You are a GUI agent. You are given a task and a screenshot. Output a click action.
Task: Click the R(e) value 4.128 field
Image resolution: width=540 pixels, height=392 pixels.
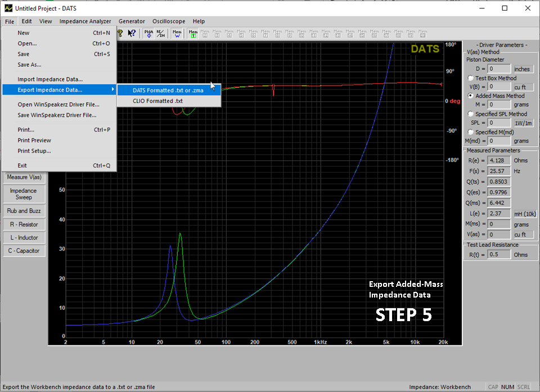499,160
